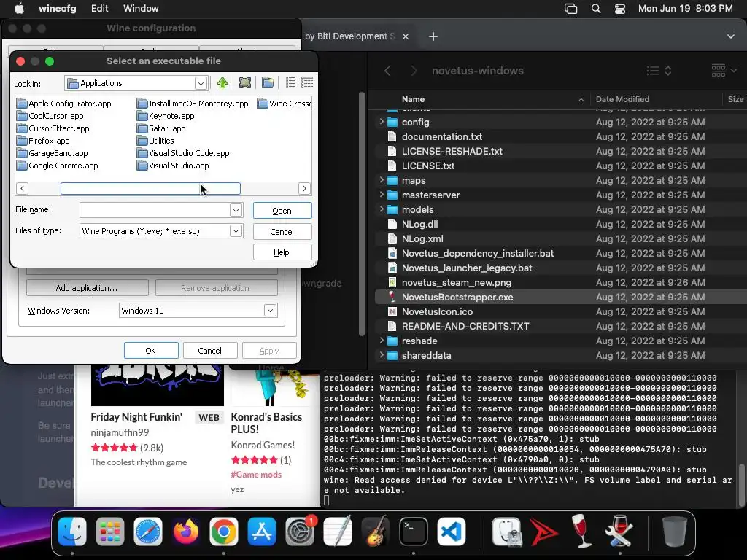Click the show desktop icon in the file dialog

pos(245,83)
